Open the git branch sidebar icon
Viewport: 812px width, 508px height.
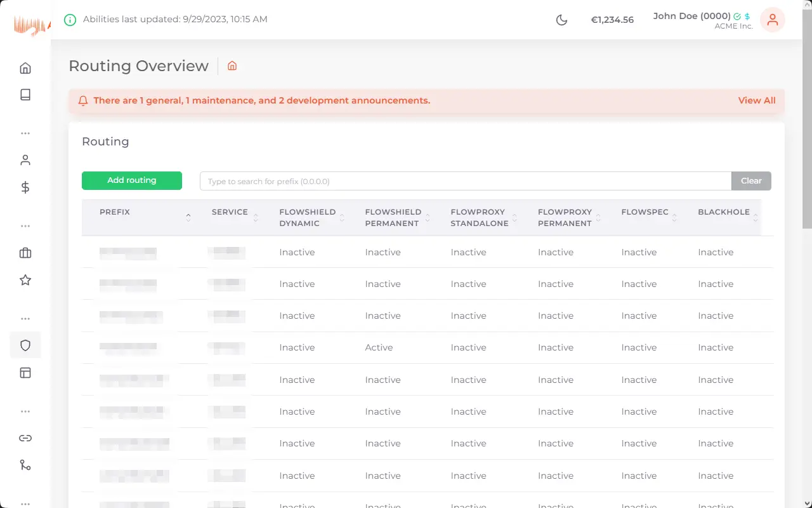(25, 465)
